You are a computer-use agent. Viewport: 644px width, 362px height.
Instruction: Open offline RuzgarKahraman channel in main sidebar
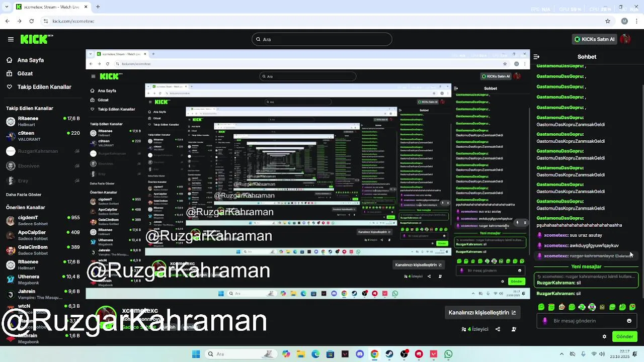[43, 151]
